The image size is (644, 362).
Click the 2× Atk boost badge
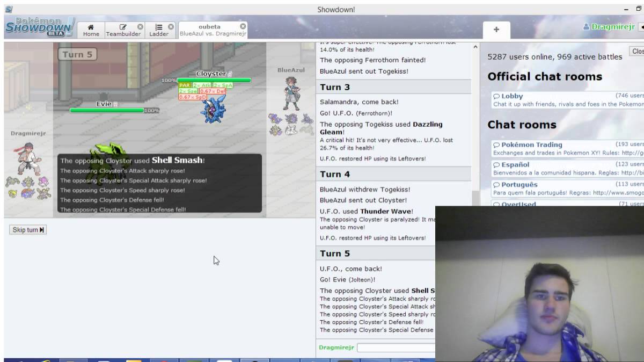pyautogui.click(x=202, y=85)
